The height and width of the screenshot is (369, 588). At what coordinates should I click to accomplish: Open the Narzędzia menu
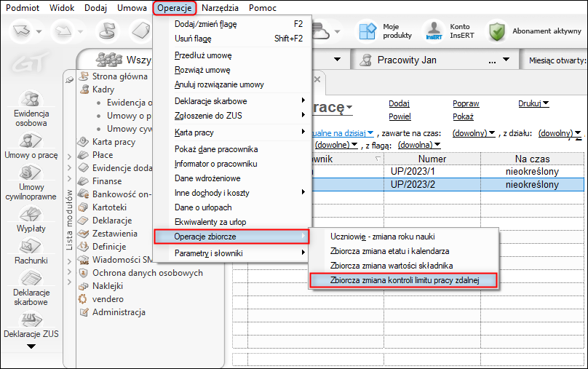coord(220,8)
